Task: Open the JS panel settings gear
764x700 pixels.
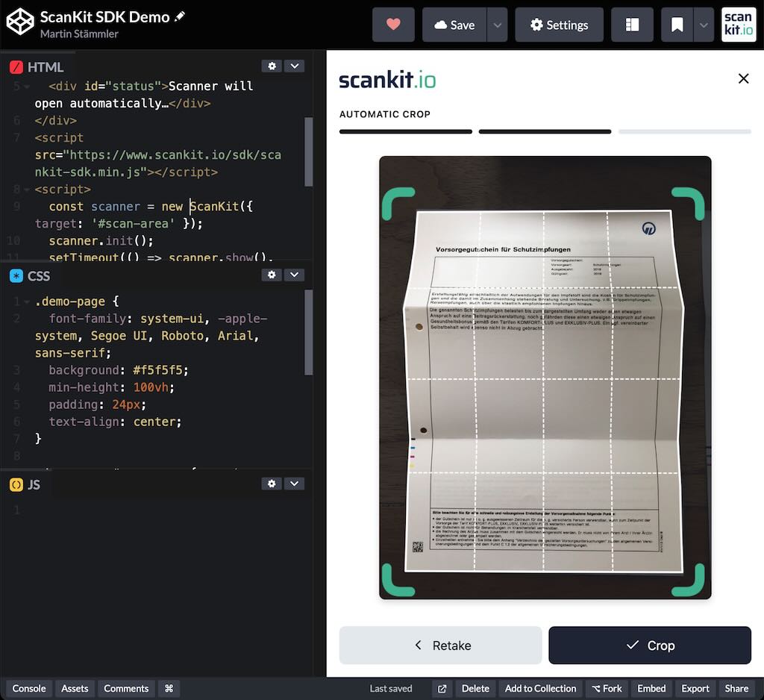Action: (272, 484)
